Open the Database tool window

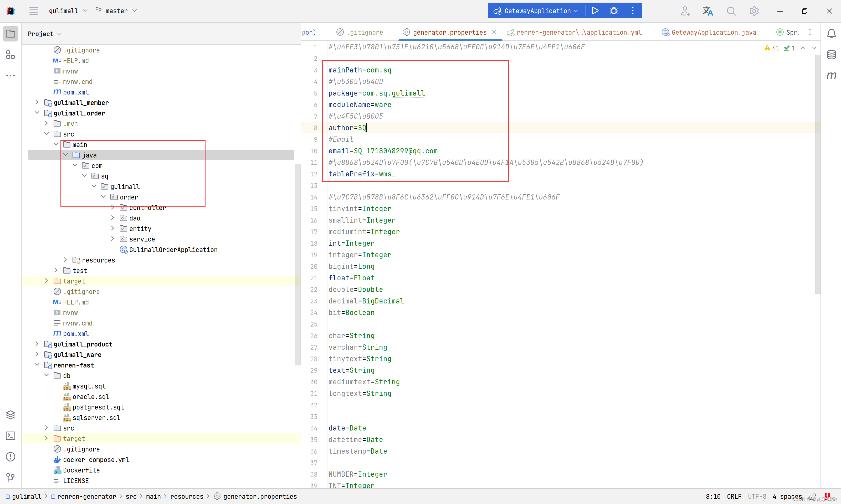tap(831, 54)
